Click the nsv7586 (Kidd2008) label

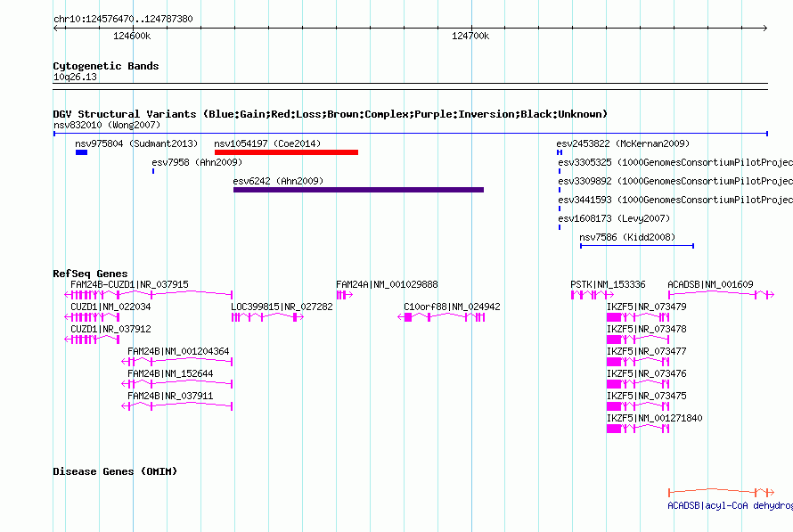click(x=627, y=237)
